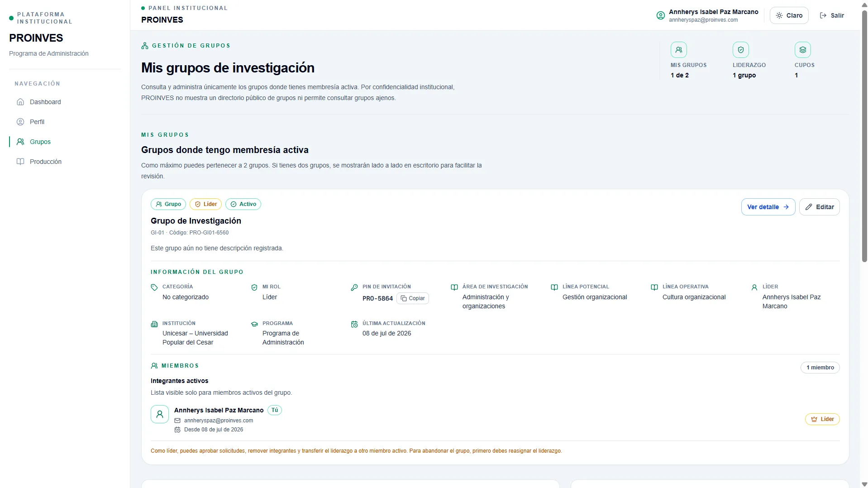The height and width of the screenshot is (488, 868).
Task: Click the person icon beside Líder field
Action: point(754,287)
